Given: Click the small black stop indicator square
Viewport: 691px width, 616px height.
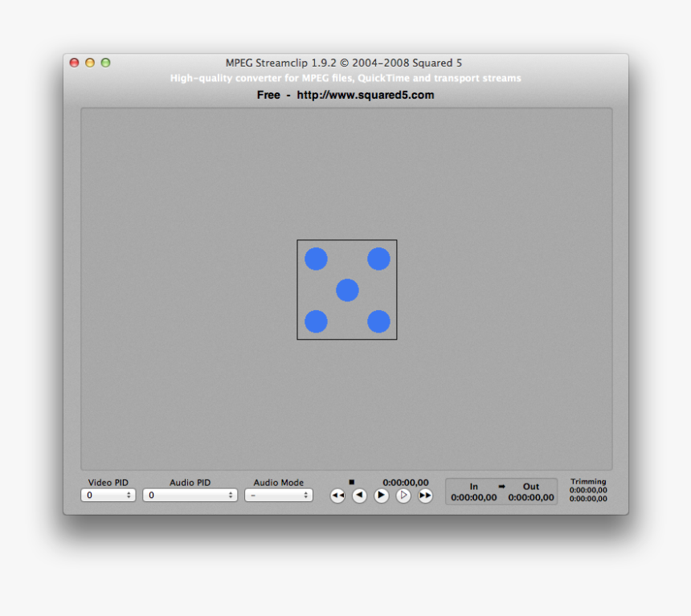Looking at the screenshot, I should [x=352, y=482].
